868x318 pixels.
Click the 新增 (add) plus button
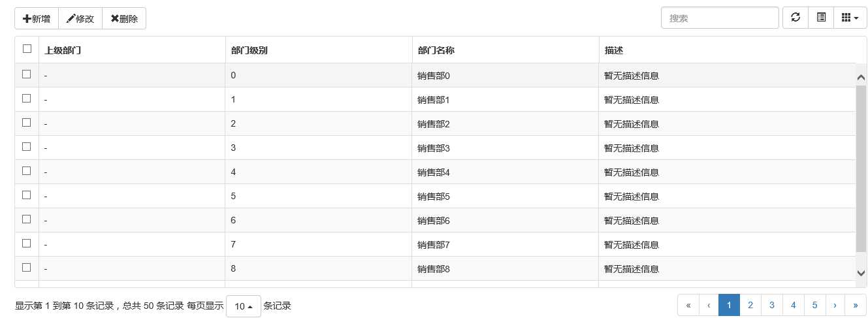(37, 19)
